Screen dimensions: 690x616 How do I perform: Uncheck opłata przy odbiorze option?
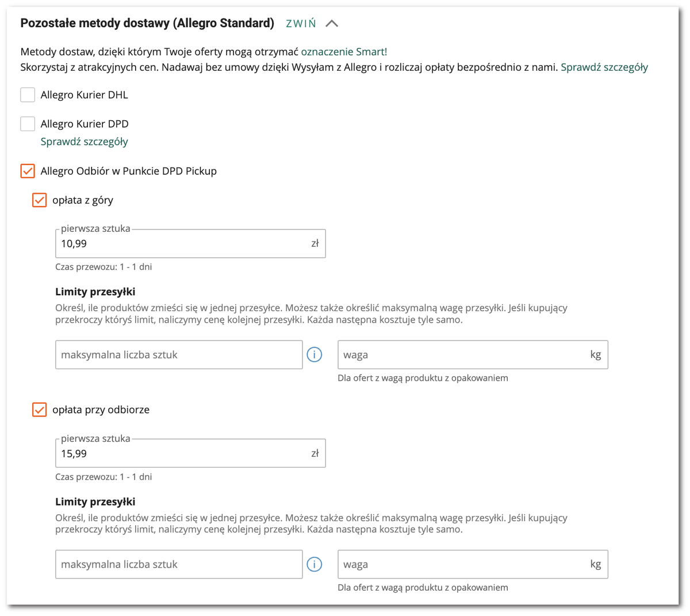click(39, 410)
